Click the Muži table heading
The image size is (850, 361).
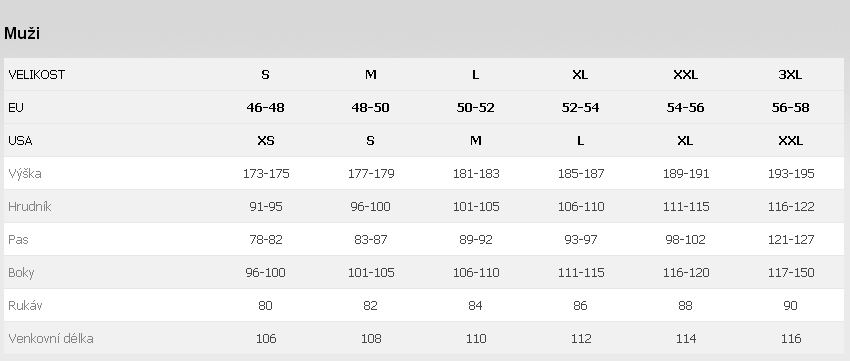point(22,33)
